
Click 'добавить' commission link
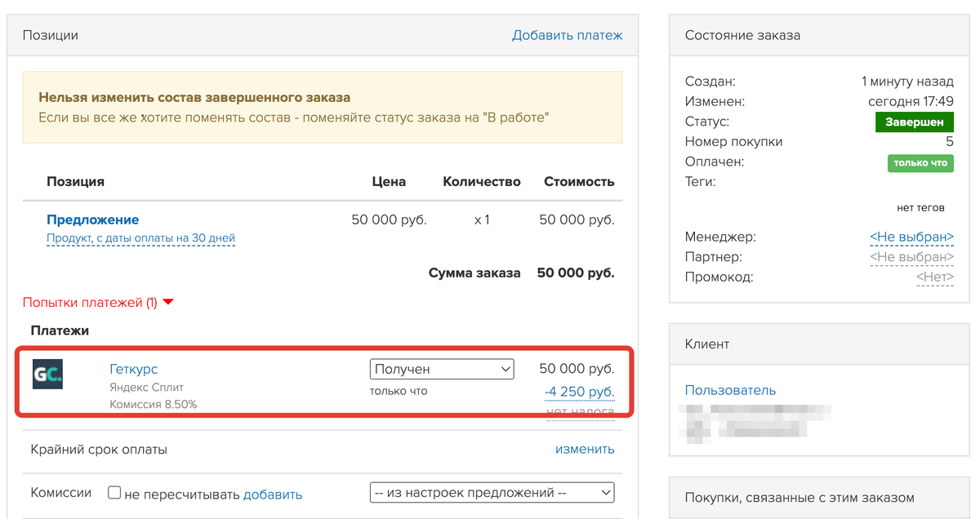(273, 494)
